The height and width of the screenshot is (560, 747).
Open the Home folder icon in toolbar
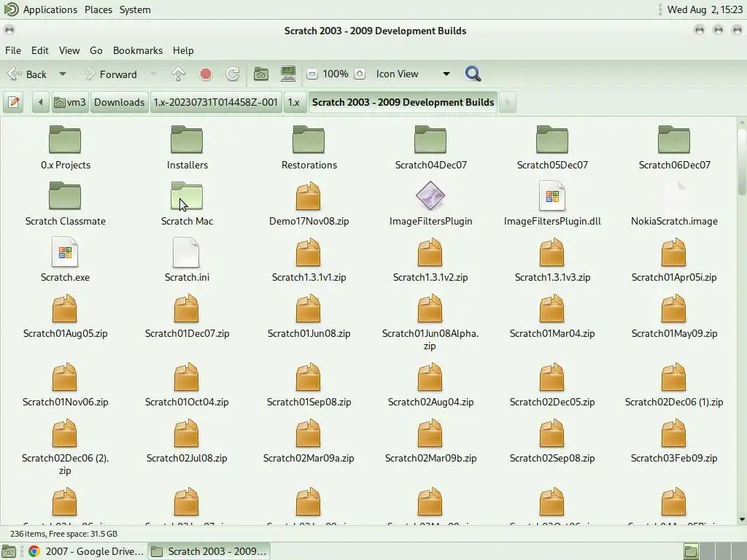click(x=260, y=74)
